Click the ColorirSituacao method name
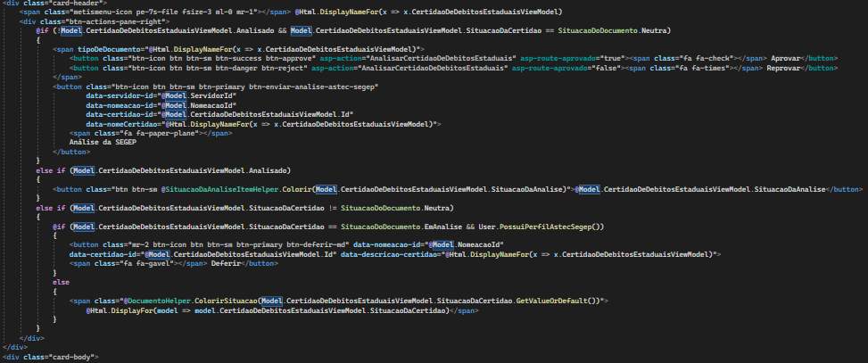The width and height of the screenshot is (868, 363). [x=226, y=301]
